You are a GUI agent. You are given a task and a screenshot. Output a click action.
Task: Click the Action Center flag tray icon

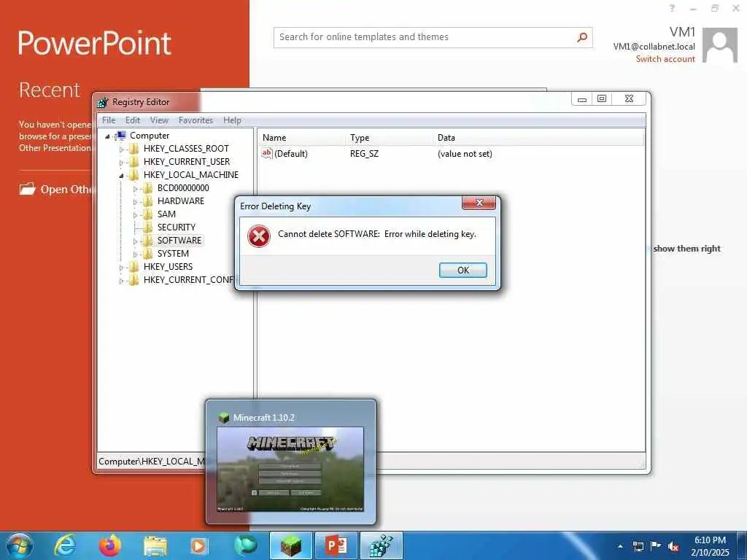coord(656,546)
